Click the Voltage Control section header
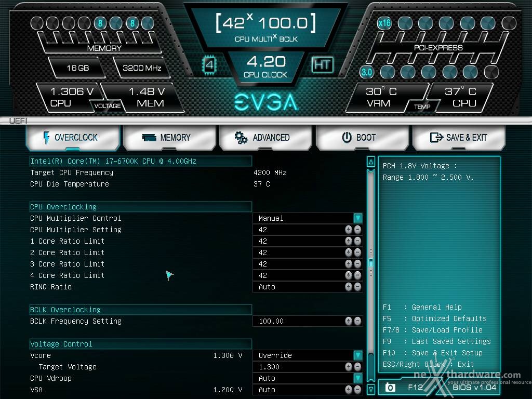Image resolution: width=532 pixels, height=399 pixels. [x=140, y=344]
